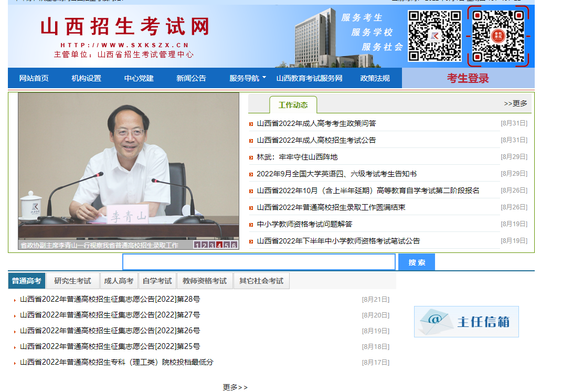
Task: Show more exam notices via bottom 更多>>
Action: (x=235, y=387)
